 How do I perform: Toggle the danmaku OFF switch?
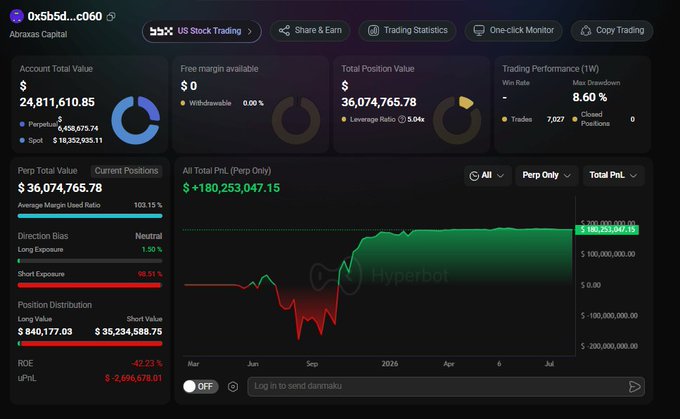(200, 386)
